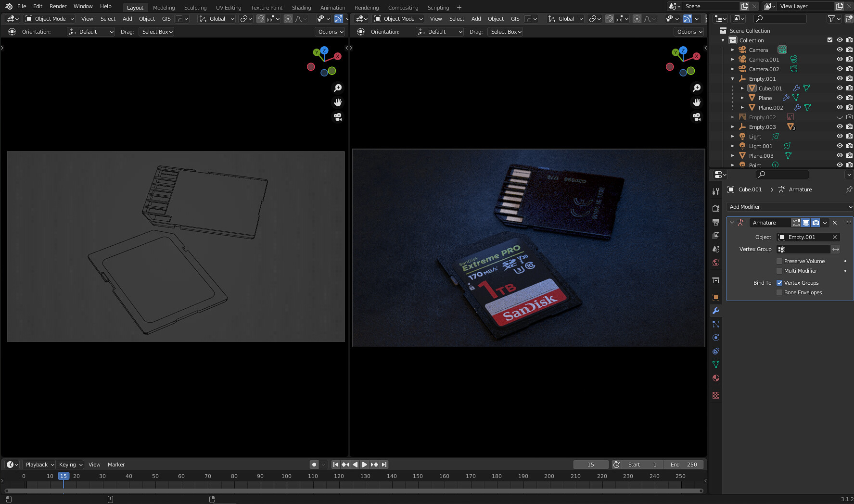The height and width of the screenshot is (504, 854).
Task: Enable the Multi Modifier checkbox
Action: tap(779, 271)
